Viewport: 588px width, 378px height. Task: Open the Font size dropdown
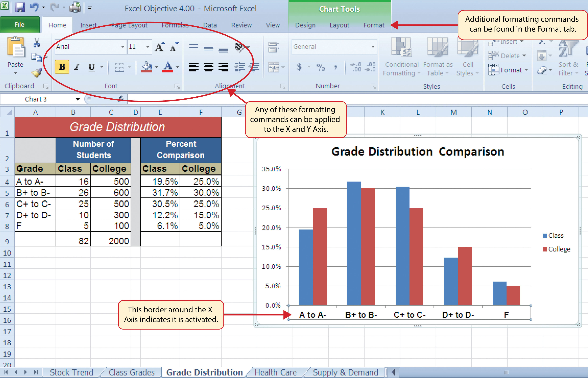coord(147,47)
